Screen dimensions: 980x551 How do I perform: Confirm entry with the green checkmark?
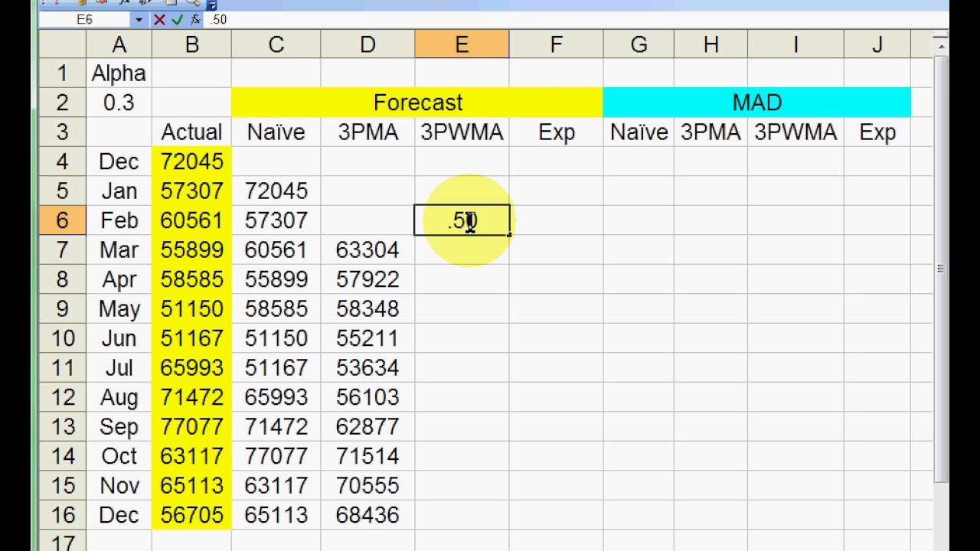point(178,20)
